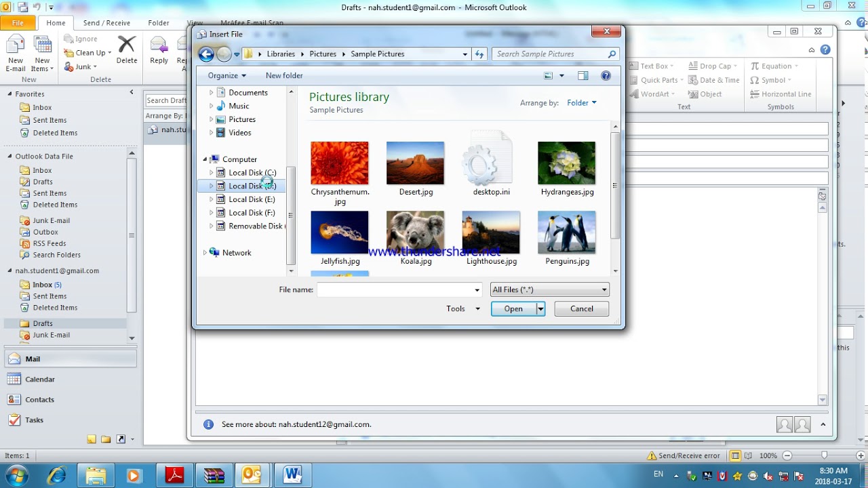The image size is (868, 488).
Task: Click Windows Start button on taskbar
Action: pyautogui.click(x=17, y=475)
